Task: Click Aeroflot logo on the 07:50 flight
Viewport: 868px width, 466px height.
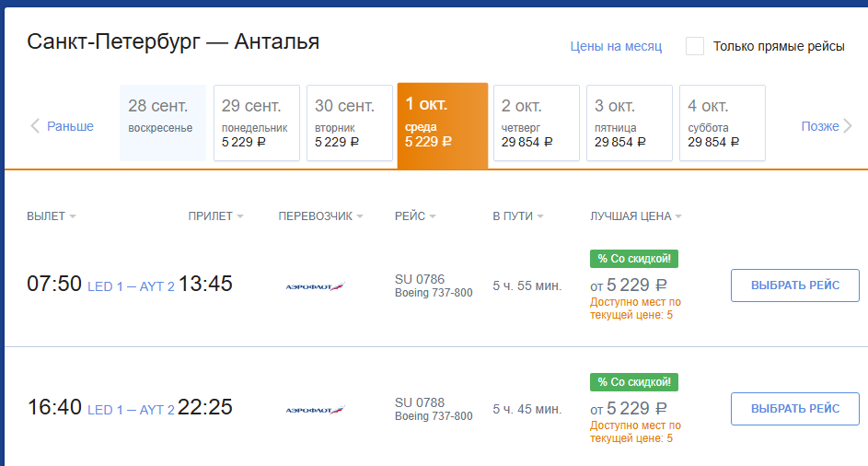Action: (x=316, y=286)
